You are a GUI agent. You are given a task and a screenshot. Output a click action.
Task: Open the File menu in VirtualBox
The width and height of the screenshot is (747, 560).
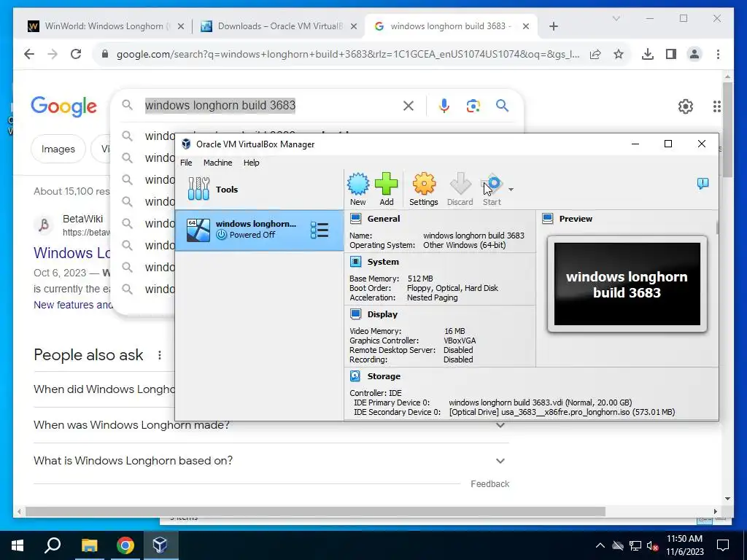click(186, 163)
